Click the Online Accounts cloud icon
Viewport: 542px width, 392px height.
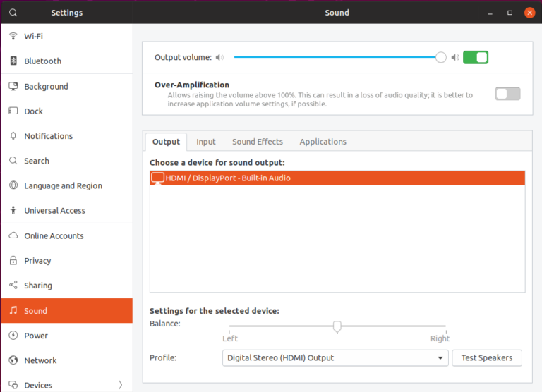coord(13,235)
